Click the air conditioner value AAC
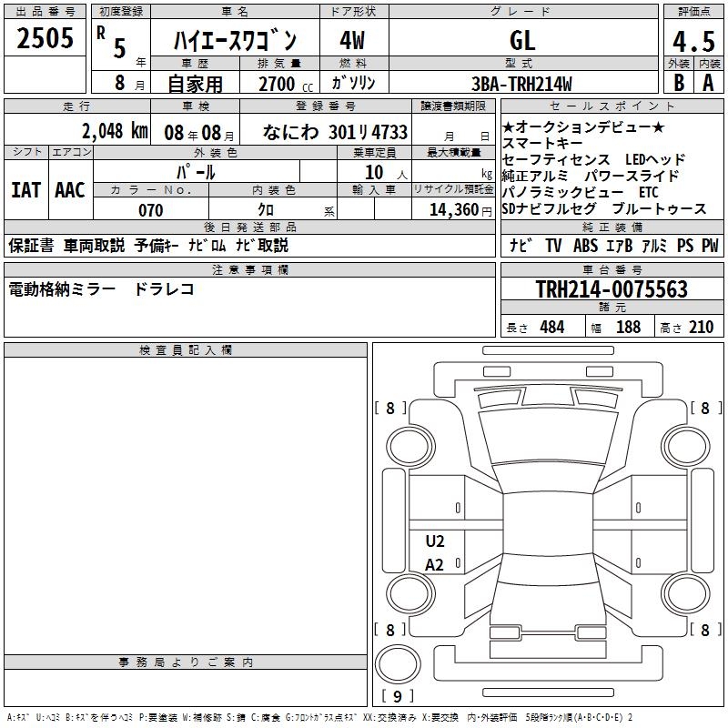 [x=70, y=190]
